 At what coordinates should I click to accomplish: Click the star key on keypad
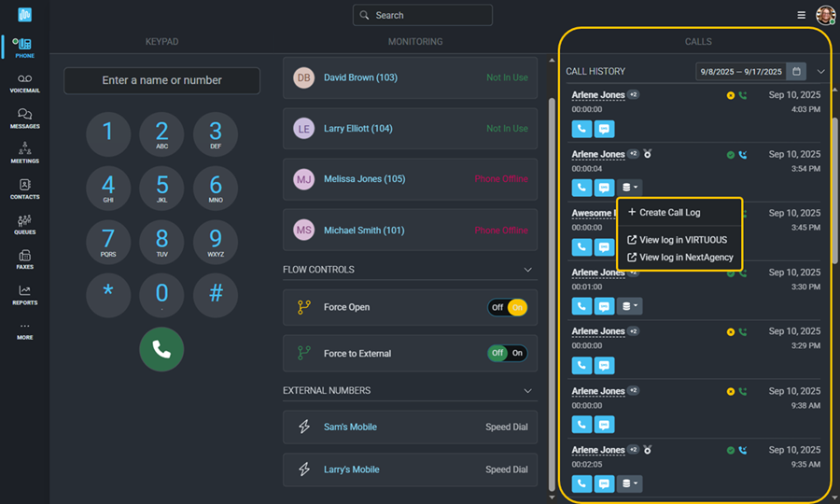click(x=107, y=295)
